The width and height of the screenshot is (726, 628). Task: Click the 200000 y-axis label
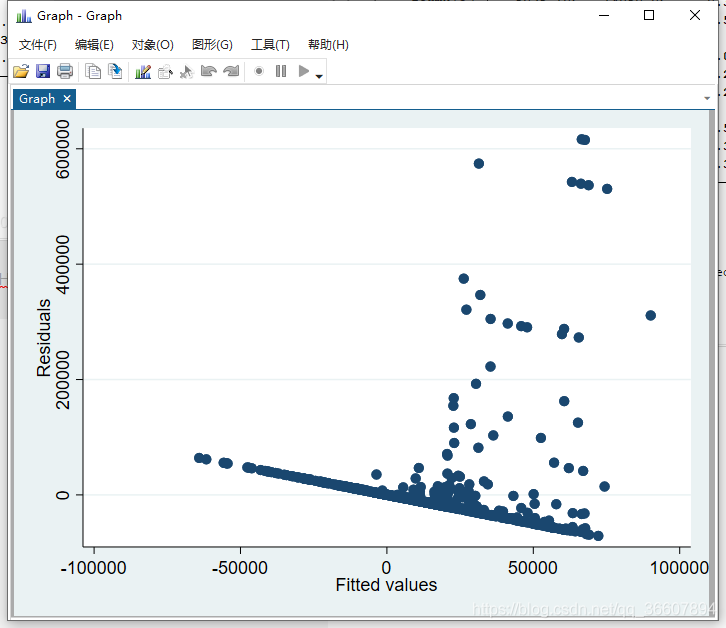tap(62, 380)
